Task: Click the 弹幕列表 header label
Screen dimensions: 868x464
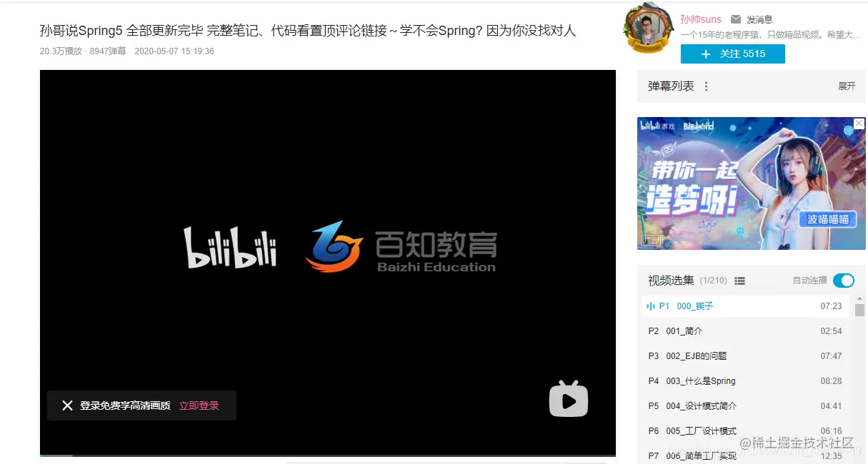Action: 671,86
